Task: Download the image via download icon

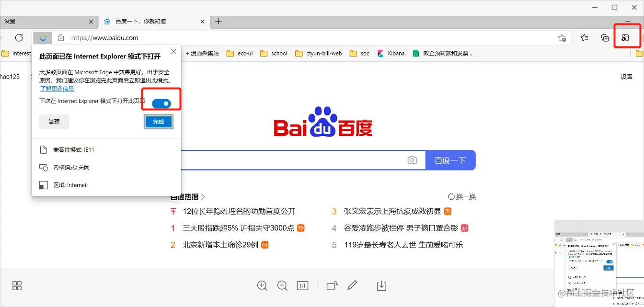Action: point(381,285)
